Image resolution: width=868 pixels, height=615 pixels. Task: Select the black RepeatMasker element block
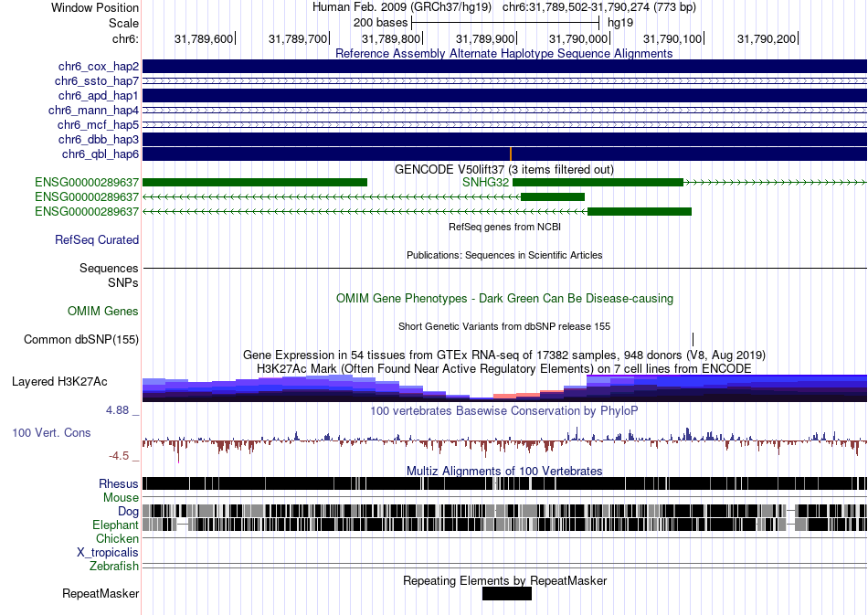pyautogui.click(x=506, y=593)
